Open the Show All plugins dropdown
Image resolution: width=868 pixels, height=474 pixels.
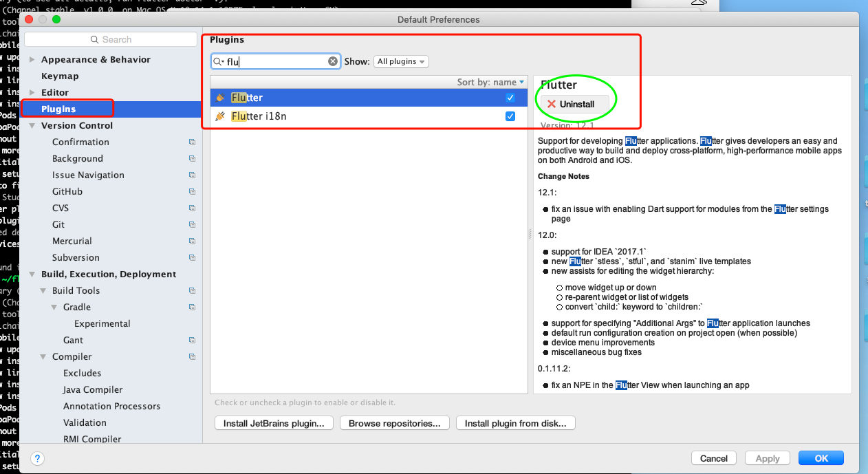tap(401, 61)
